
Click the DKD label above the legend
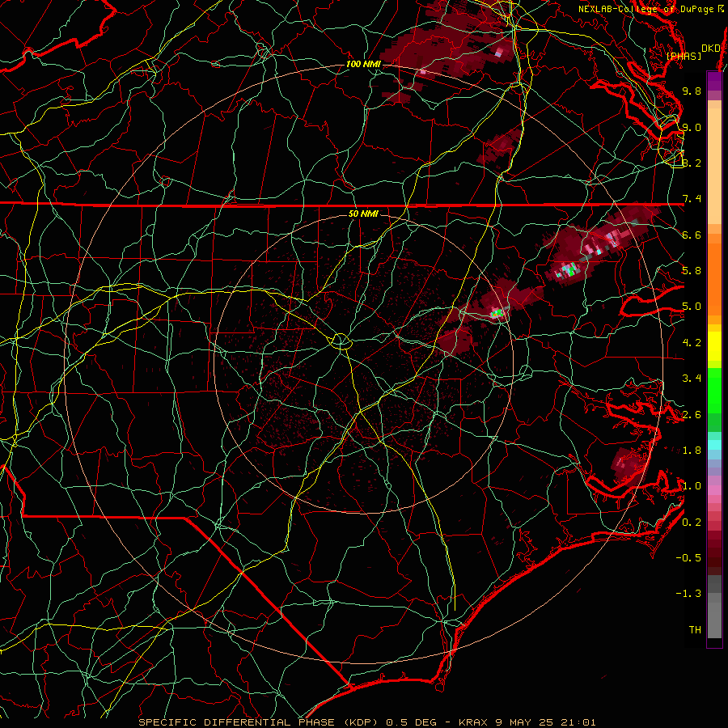[x=710, y=49]
